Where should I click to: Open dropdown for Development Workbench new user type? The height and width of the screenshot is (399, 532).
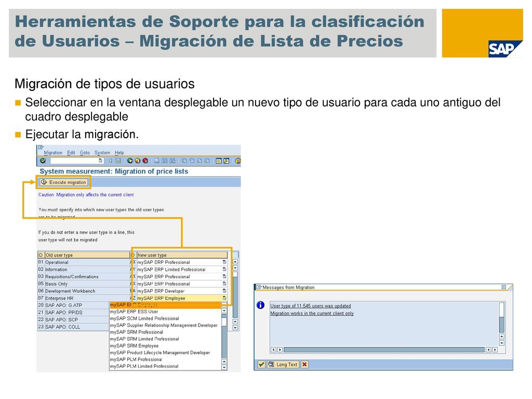coord(224,291)
